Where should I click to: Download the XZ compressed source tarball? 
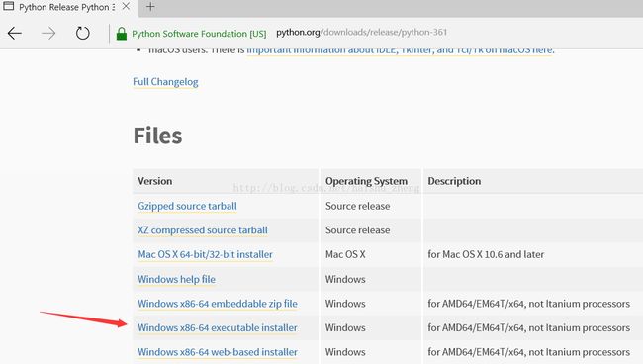[203, 230]
